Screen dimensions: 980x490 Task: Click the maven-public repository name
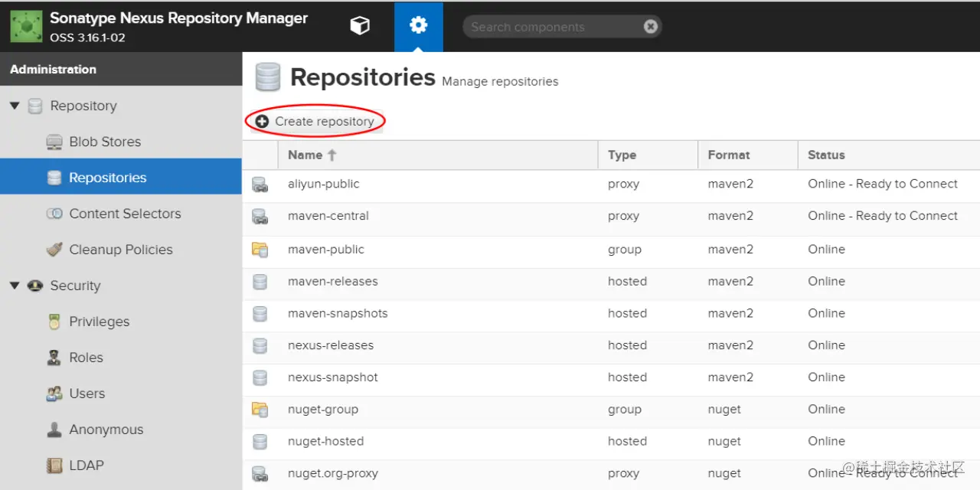tap(326, 250)
